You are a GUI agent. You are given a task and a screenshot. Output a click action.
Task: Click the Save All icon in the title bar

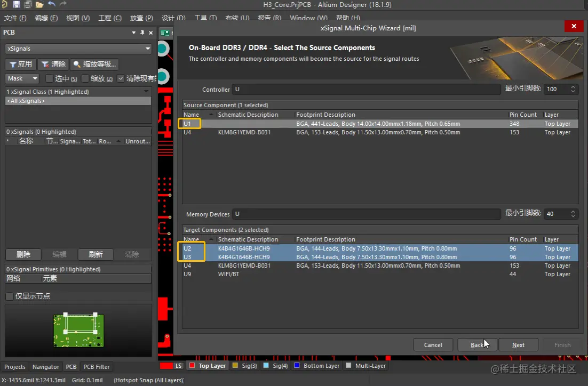tap(28, 4)
